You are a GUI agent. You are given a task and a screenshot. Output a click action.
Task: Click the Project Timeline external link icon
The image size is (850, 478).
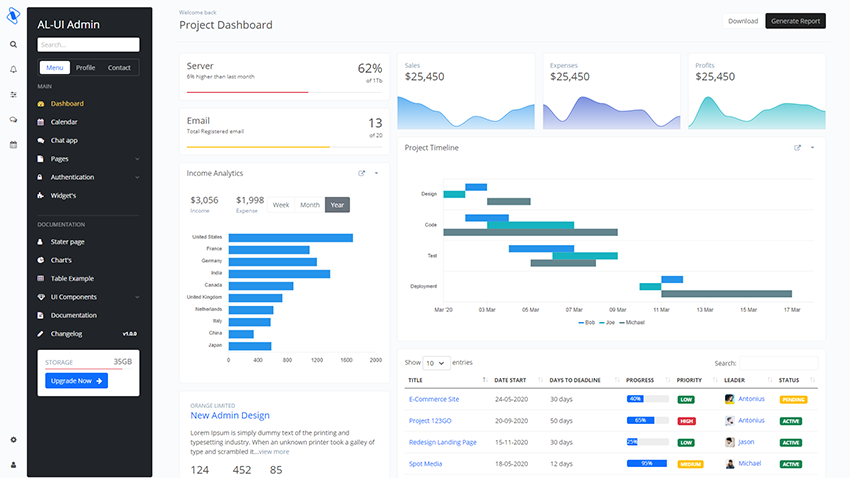click(x=797, y=147)
